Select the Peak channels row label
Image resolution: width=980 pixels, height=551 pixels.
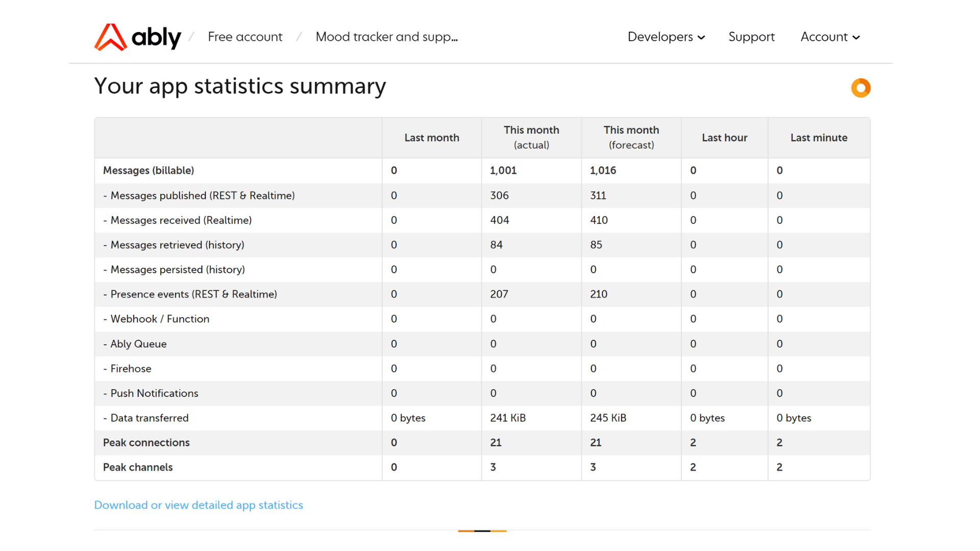(138, 467)
